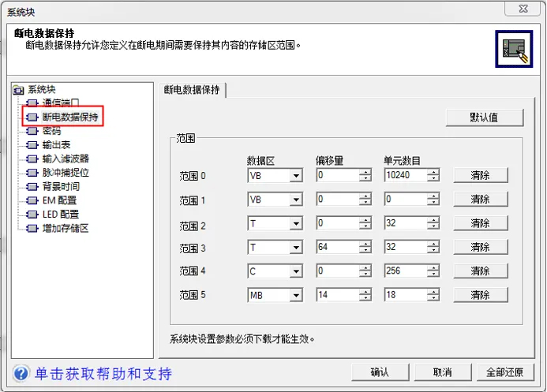Click the 全部还原 button
Screen dimensions: 547x392
pyautogui.click(x=504, y=372)
